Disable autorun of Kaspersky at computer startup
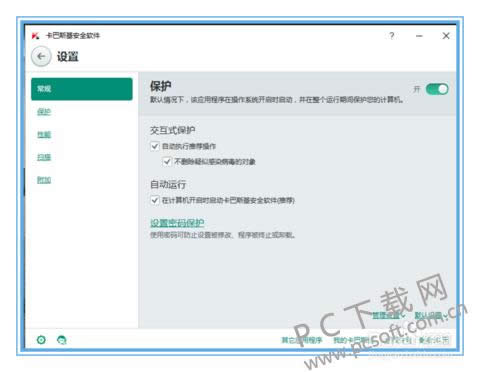This screenshot has width=480, height=372. click(x=154, y=200)
